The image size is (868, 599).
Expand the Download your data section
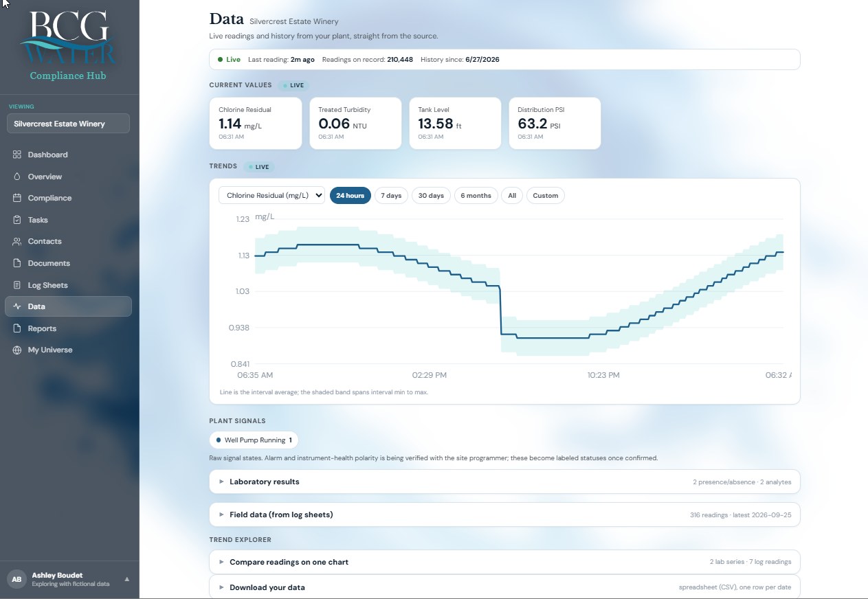click(504, 587)
